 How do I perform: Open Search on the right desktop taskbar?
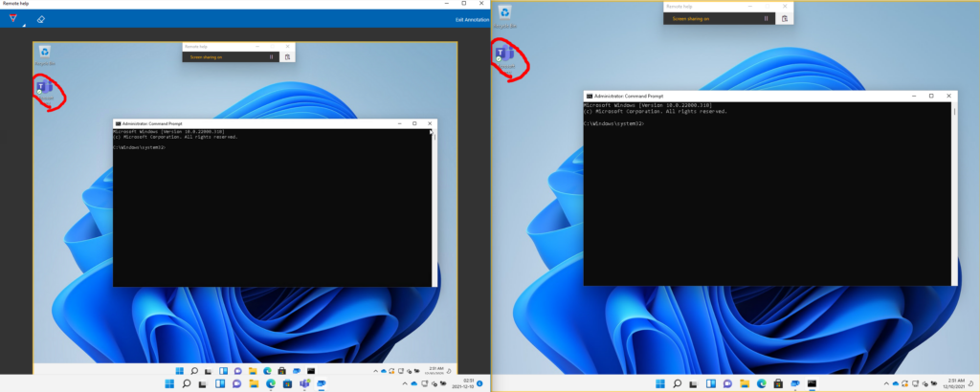678,384
